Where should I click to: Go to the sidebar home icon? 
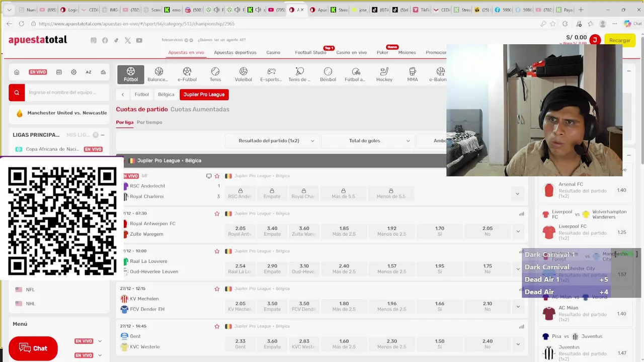click(17, 72)
